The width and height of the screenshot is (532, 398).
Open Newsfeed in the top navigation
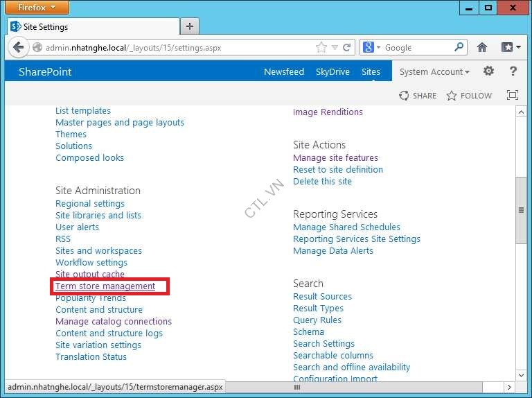(x=283, y=72)
